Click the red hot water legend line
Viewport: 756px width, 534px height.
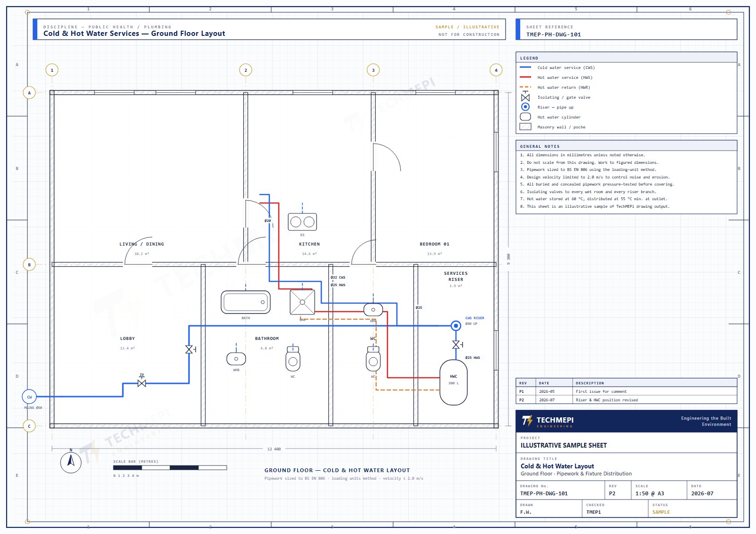pos(525,77)
